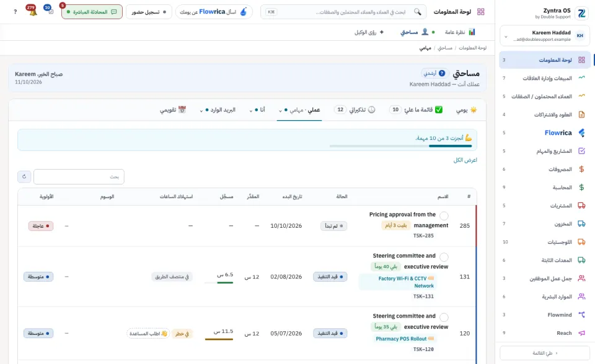Click the Flowmind sidebar icon
This screenshot has width=595, height=364.
tap(581, 314)
